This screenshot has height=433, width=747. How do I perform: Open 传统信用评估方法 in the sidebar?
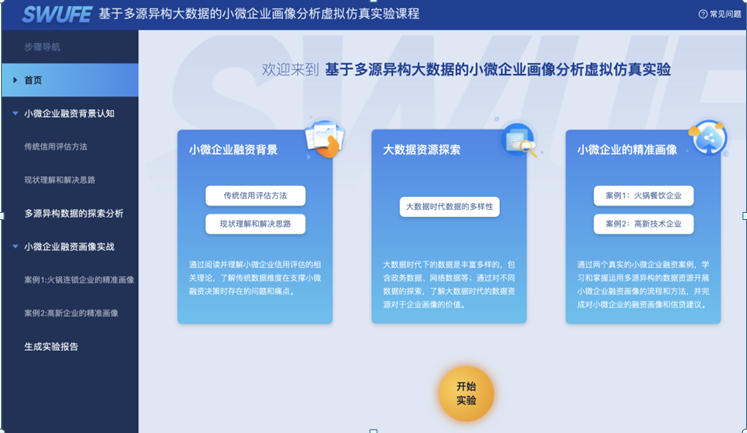tap(56, 146)
